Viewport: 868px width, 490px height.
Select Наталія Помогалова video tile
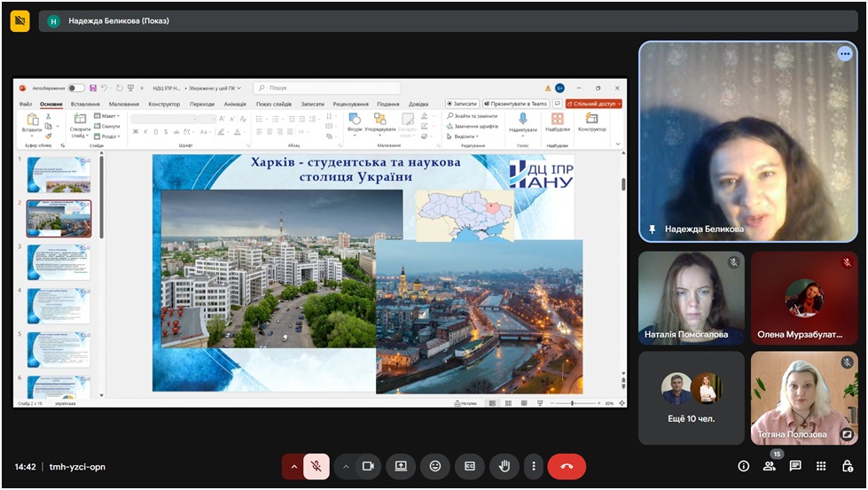point(692,298)
